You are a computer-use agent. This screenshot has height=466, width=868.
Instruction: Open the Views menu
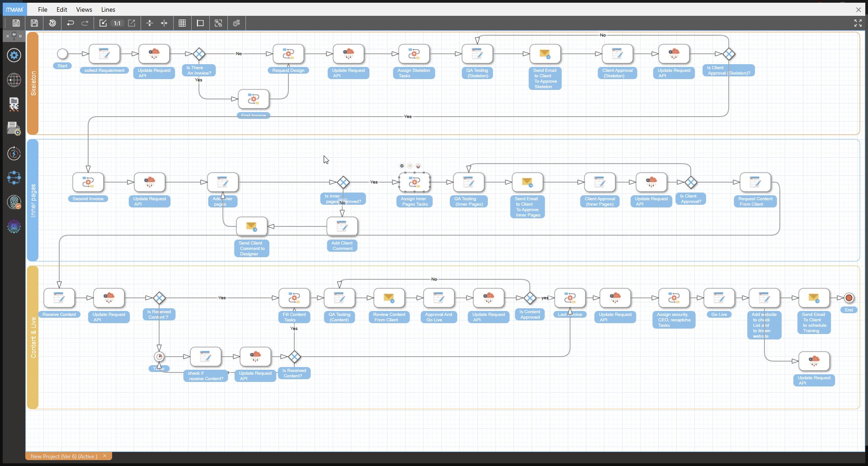[x=84, y=9]
